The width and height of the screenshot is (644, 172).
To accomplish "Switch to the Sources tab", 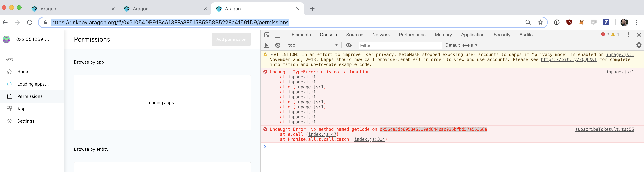I will click(x=354, y=35).
